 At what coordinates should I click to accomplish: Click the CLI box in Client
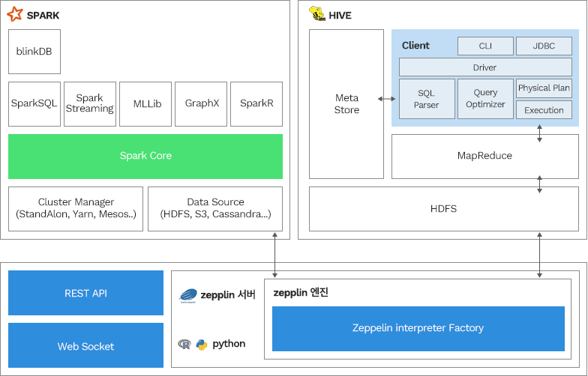point(486,46)
